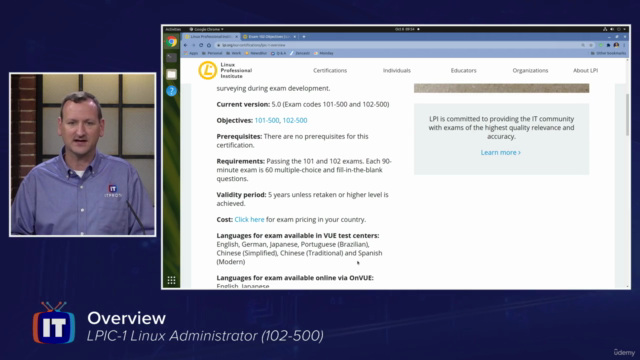Screen dimensions: 640x360
Task: Open the power icon in the top bar
Action: (x=619, y=29)
